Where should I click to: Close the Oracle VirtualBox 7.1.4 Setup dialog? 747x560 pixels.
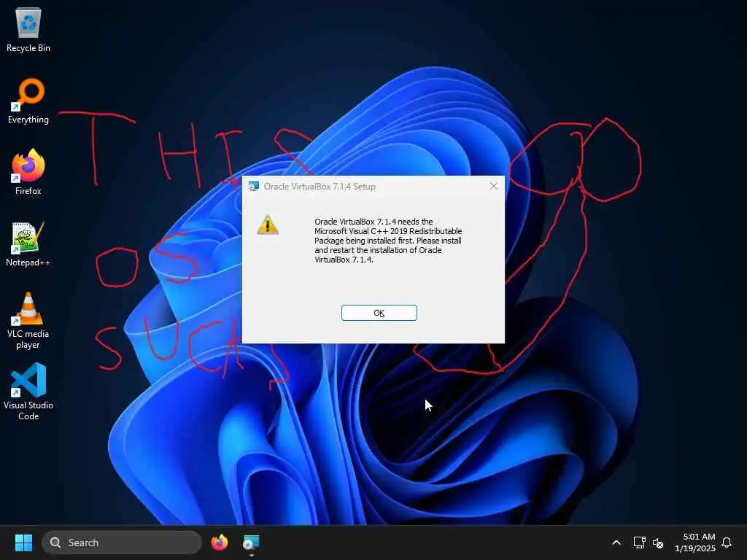pos(494,186)
